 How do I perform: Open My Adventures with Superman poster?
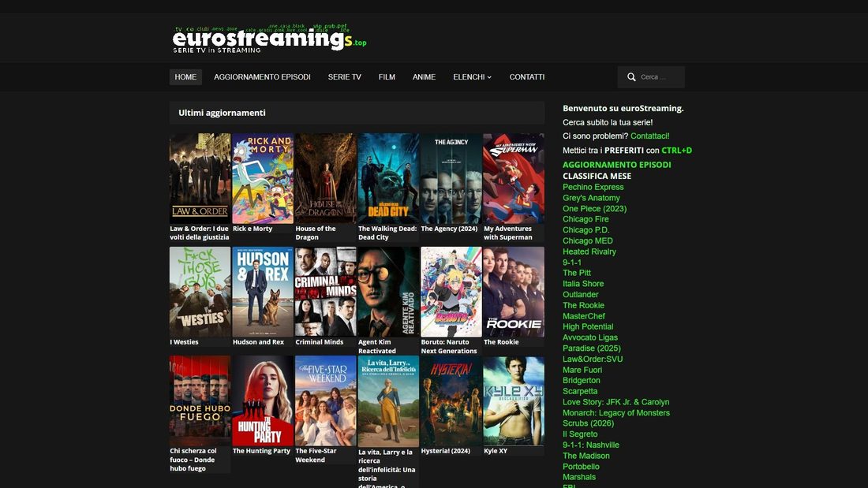coord(514,178)
